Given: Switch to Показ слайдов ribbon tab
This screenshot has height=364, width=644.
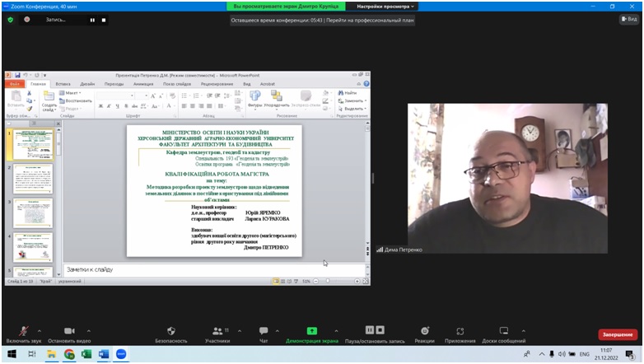Looking at the screenshot, I should 177,84.
